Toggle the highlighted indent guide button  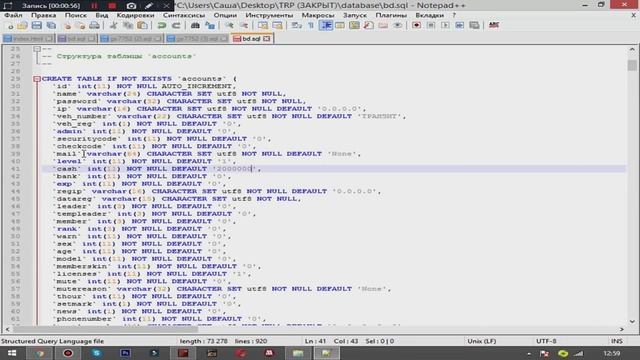click(x=326, y=26)
